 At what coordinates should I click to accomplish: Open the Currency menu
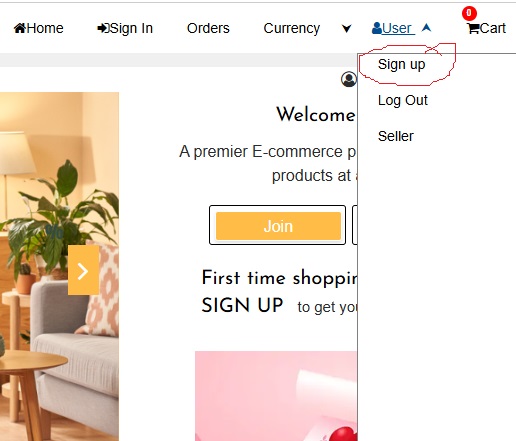[x=292, y=28]
